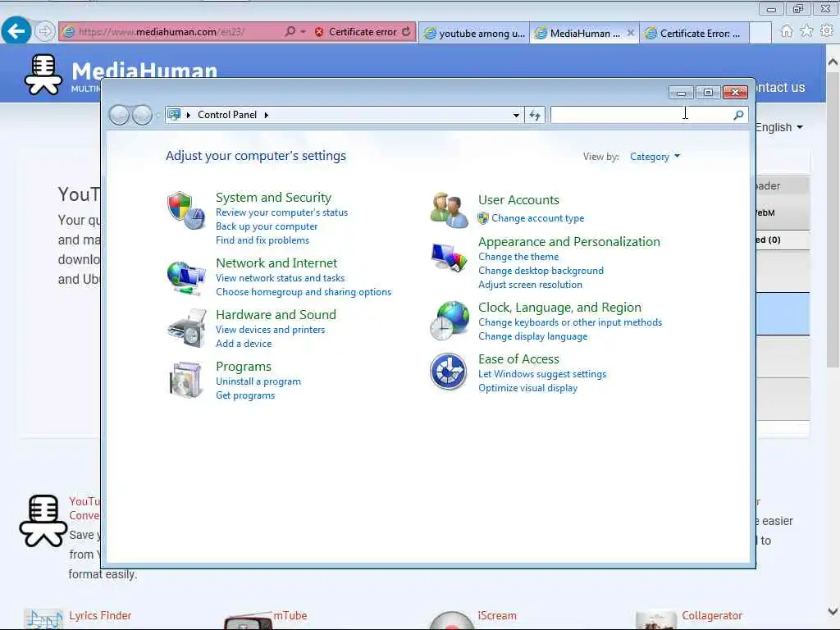Open the View by Category dropdown
840x630 pixels.
pos(655,157)
